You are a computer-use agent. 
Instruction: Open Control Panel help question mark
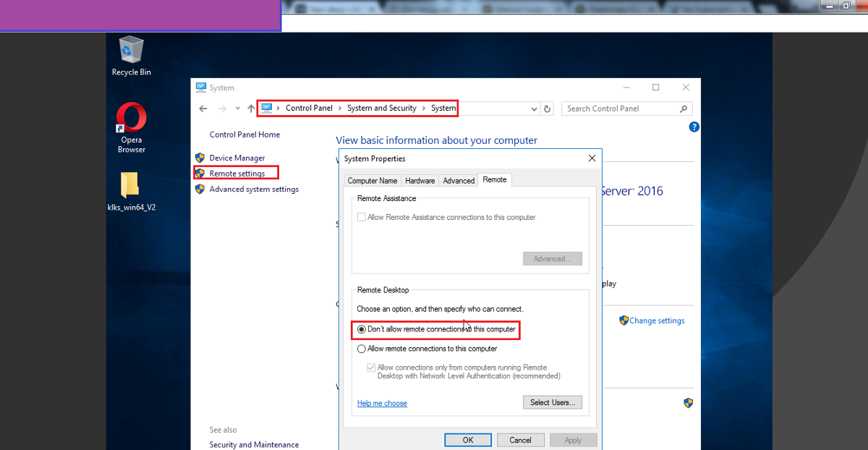pos(694,127)
